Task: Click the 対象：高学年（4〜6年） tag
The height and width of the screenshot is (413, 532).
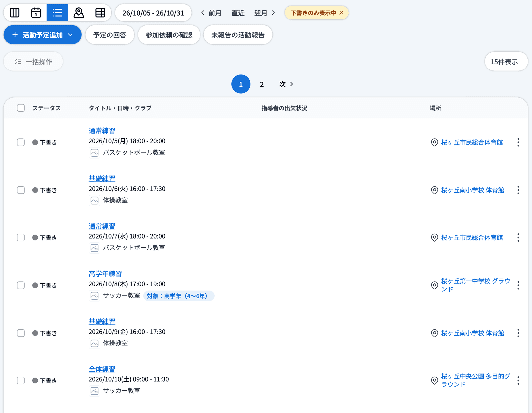Action: point(179,296)
